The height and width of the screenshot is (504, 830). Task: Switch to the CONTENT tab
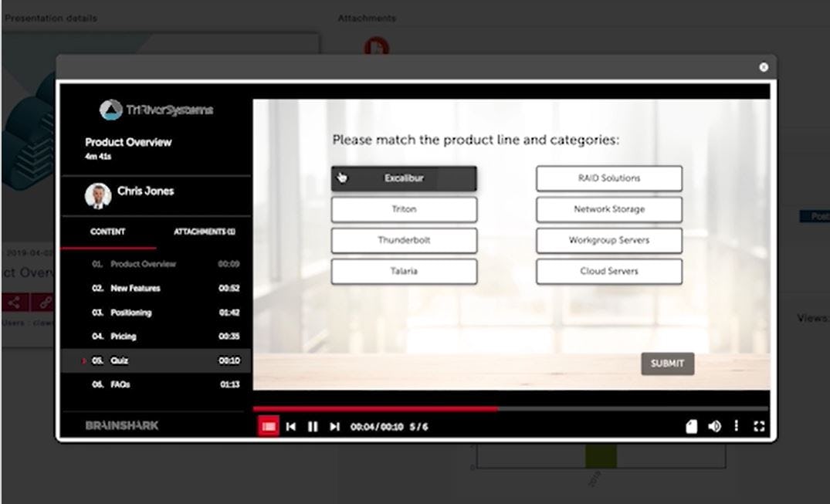107,231
